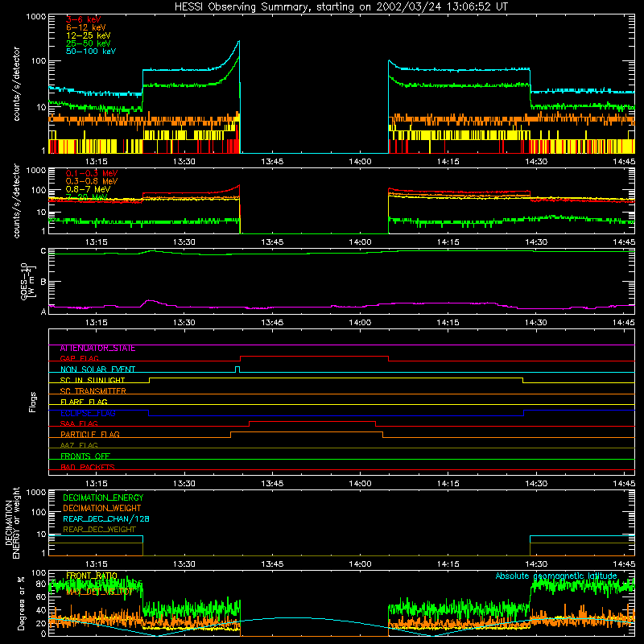Click the green 7-20 MeV legend label
Viewport: 644px width, 644px height.
coord(87,197)
